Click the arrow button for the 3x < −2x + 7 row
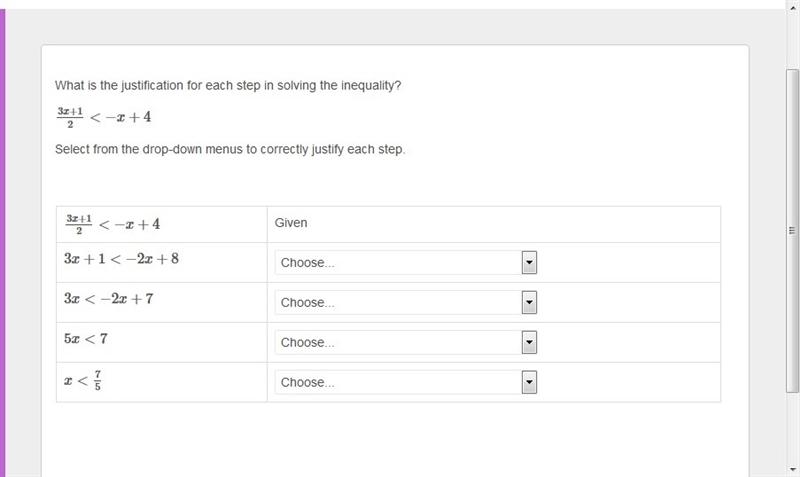Screen dimensions: 800x477 (x=529, y=303)
